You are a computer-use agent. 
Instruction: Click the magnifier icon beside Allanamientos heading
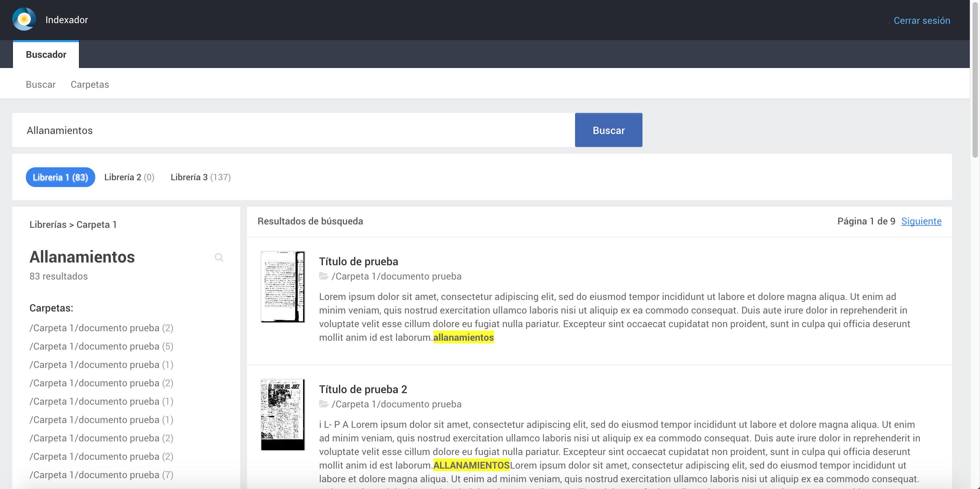(x=219, y=257)
